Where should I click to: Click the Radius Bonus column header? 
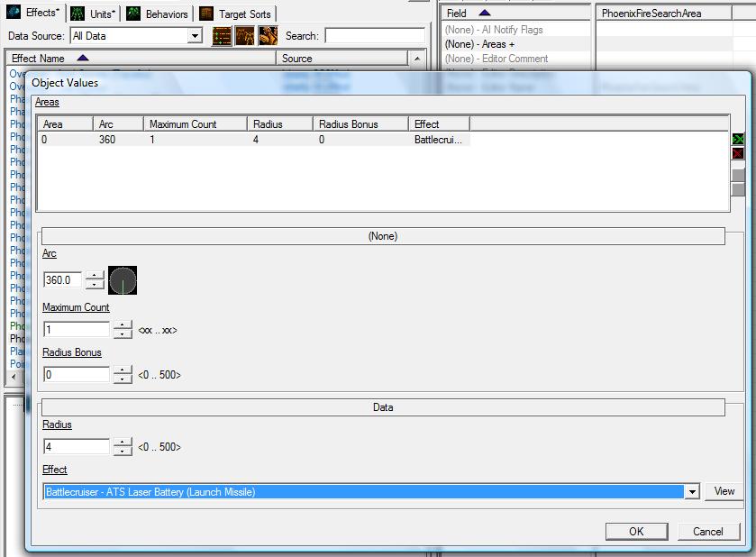coord(361,124)
